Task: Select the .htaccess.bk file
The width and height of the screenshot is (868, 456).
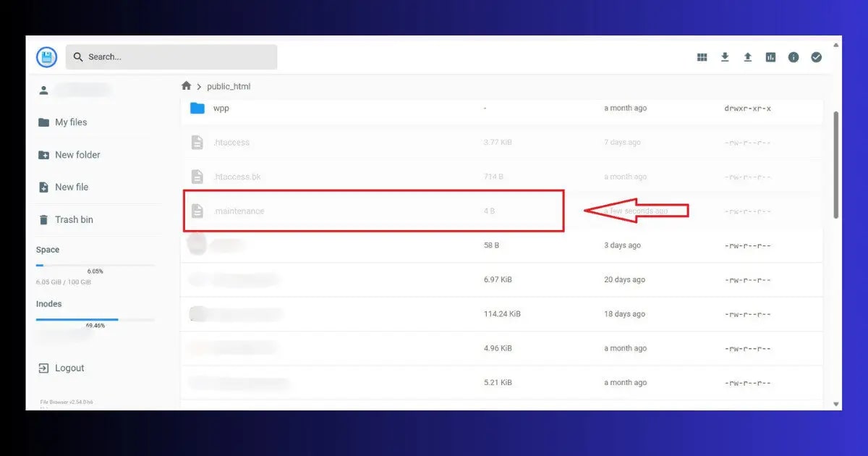Action: [238, 176]
